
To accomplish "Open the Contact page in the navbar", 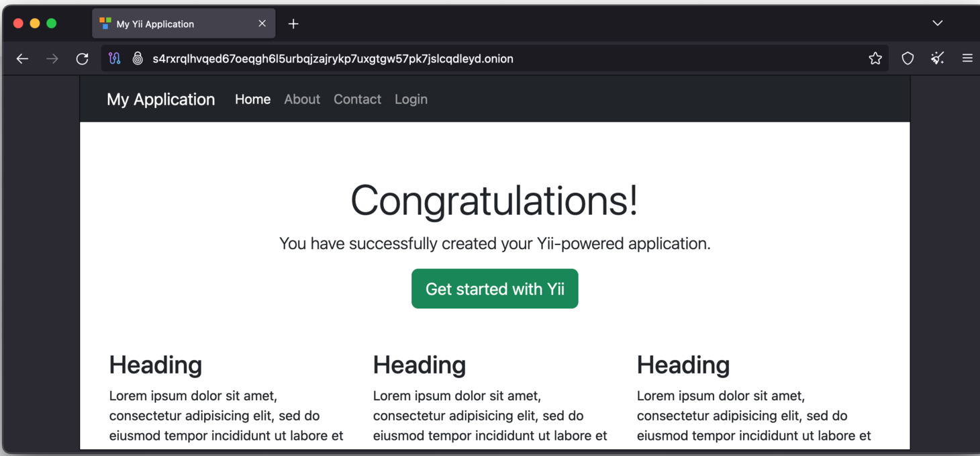I will tap(357, 99).
